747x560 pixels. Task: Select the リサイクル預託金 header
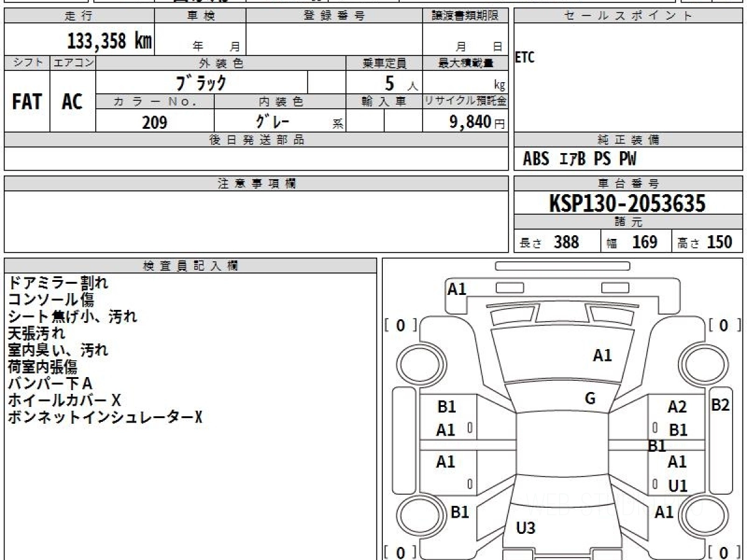click(x=466, y=101)
